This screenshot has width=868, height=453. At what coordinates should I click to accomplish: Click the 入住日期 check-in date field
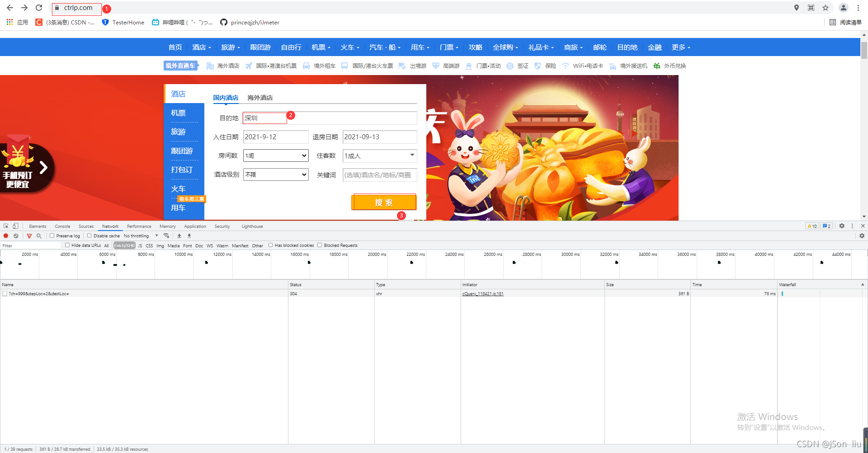click(276, 137)
